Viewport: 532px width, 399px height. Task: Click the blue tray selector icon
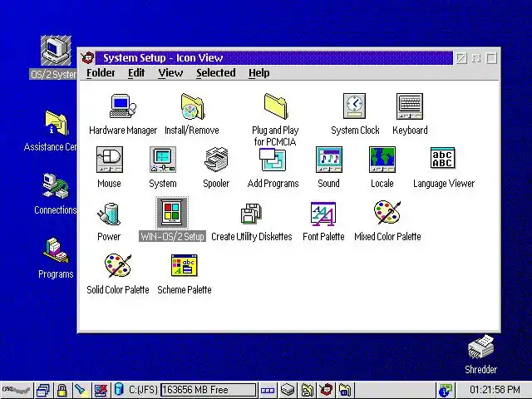click(268, 390)
